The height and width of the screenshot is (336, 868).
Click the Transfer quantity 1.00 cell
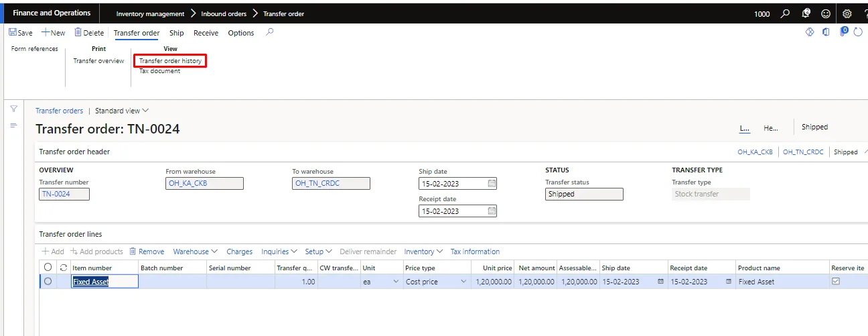(x=296, y=282)
